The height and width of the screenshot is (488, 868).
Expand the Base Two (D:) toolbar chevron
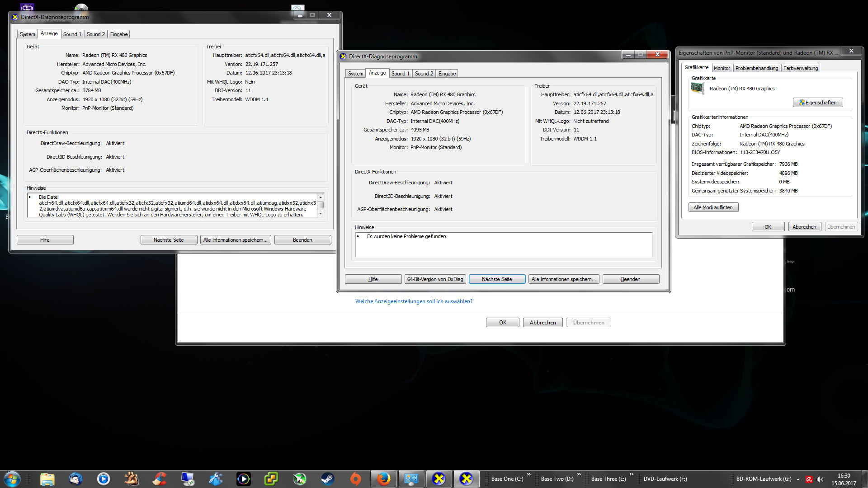579,474
